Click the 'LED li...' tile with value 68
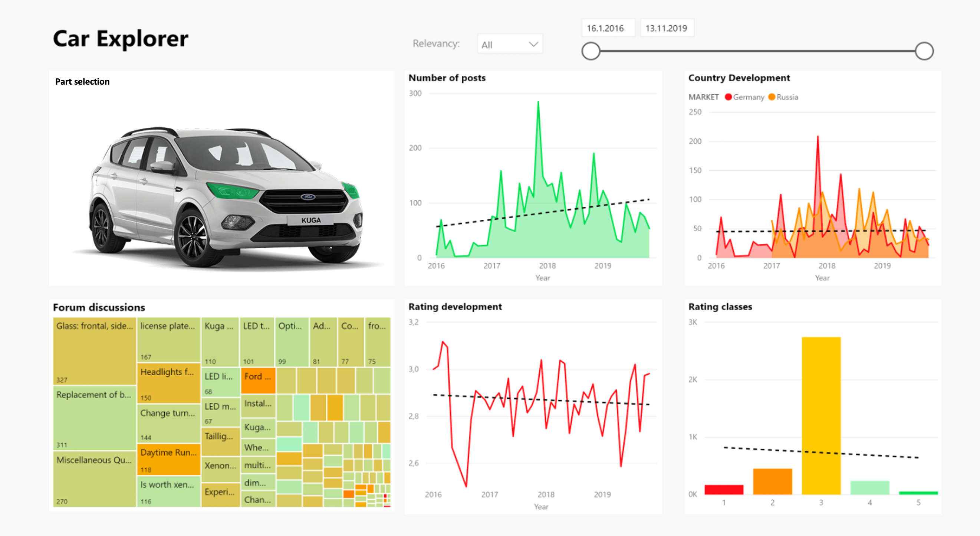Viewport: 980px width, 536px height. (220, 382)
